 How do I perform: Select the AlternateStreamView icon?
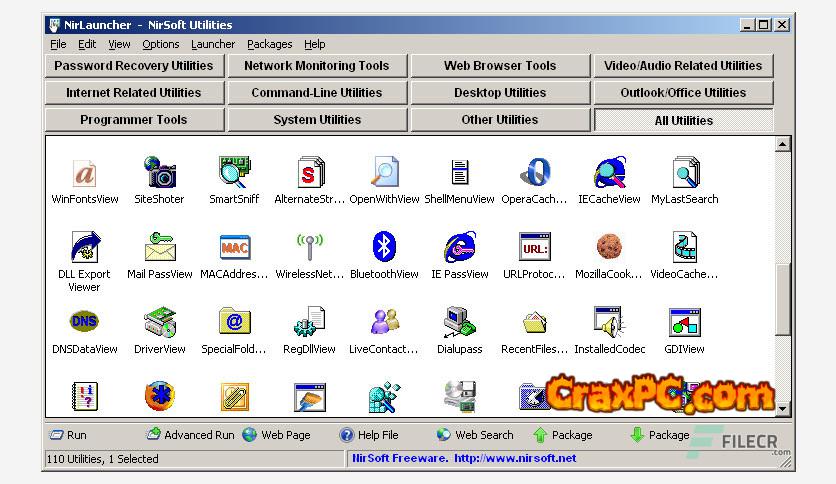click(310, 172)
